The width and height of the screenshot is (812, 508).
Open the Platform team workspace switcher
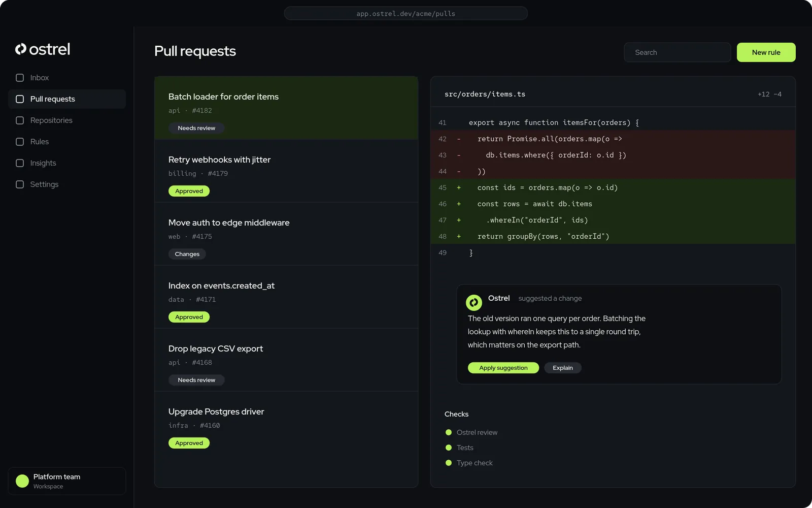coord(67,481)
